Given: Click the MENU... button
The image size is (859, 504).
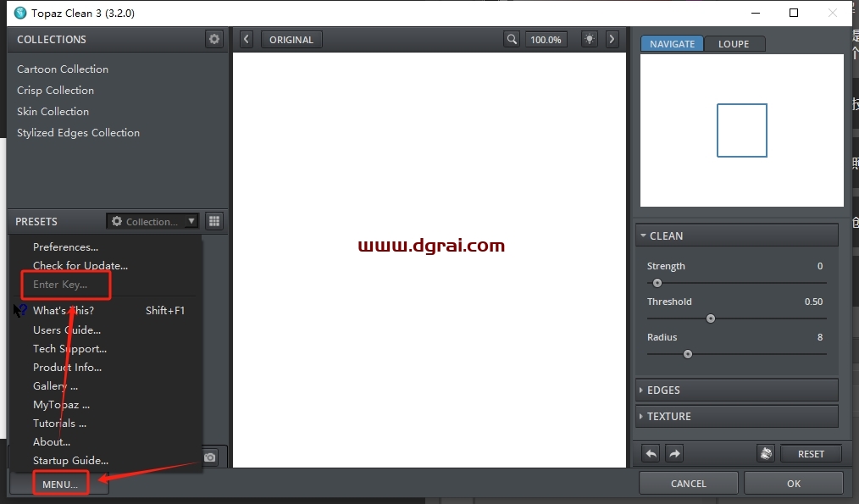Looking at the screenshot, I should pyautogui.click(x=60, y=485).
